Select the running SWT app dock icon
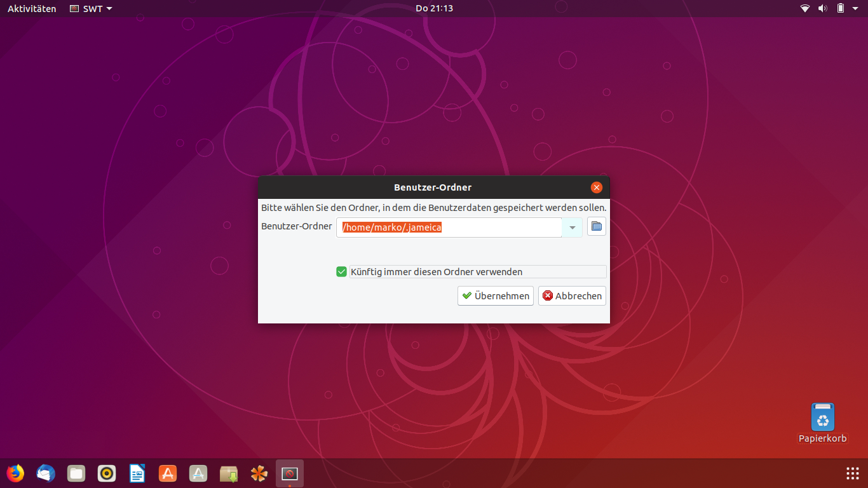 coord(290,473)
